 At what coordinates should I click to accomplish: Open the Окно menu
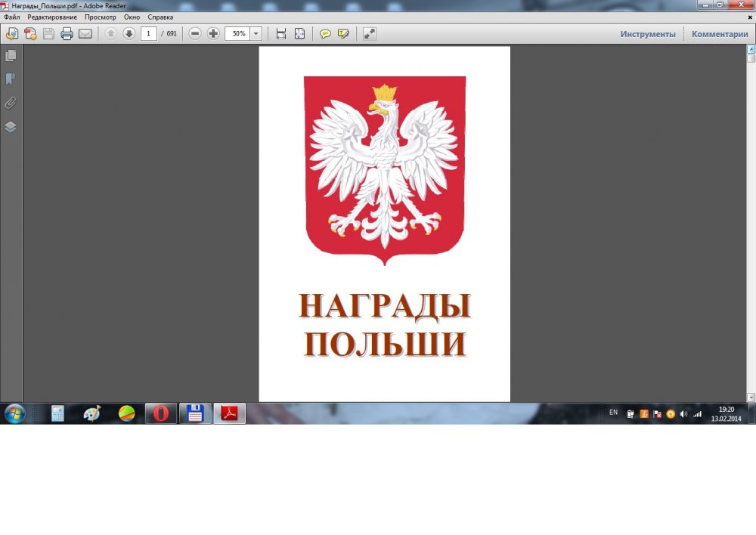pos(132,17)
